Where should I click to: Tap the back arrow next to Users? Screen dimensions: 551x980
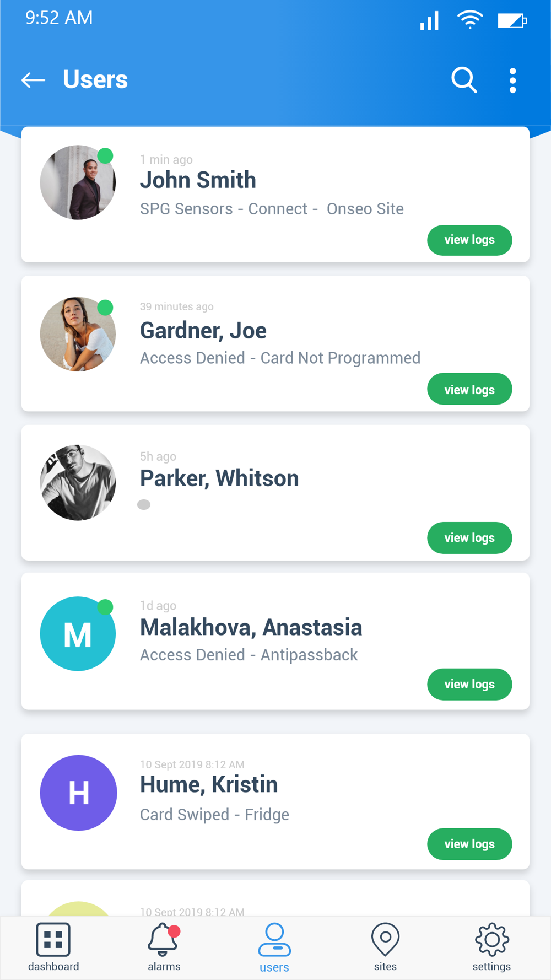pyautogui.click(x=33, y=80)
